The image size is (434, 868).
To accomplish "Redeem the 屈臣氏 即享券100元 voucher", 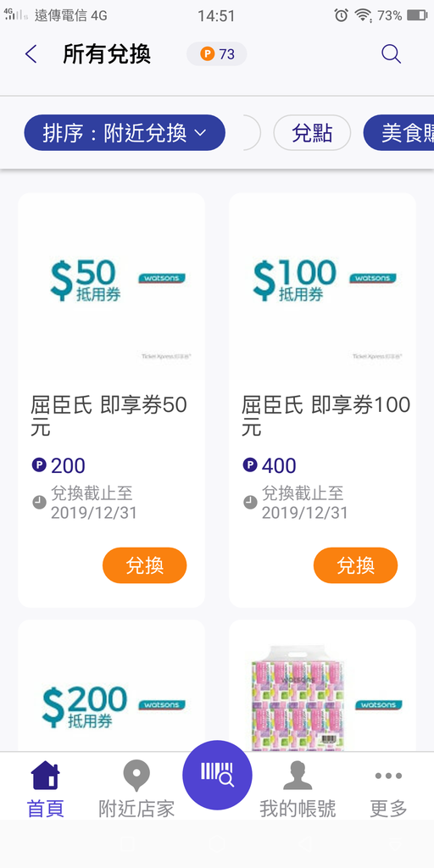I will coord(355,565).
